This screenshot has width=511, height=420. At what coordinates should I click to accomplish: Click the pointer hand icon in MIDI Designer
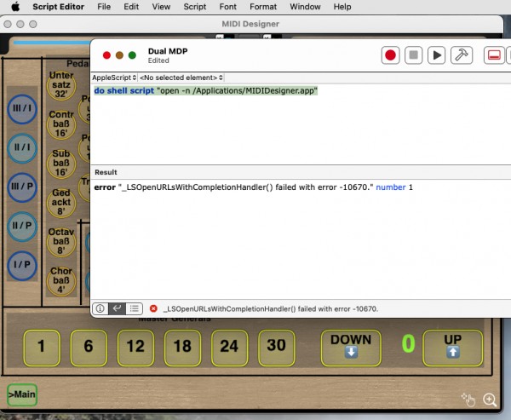(468, 400)
